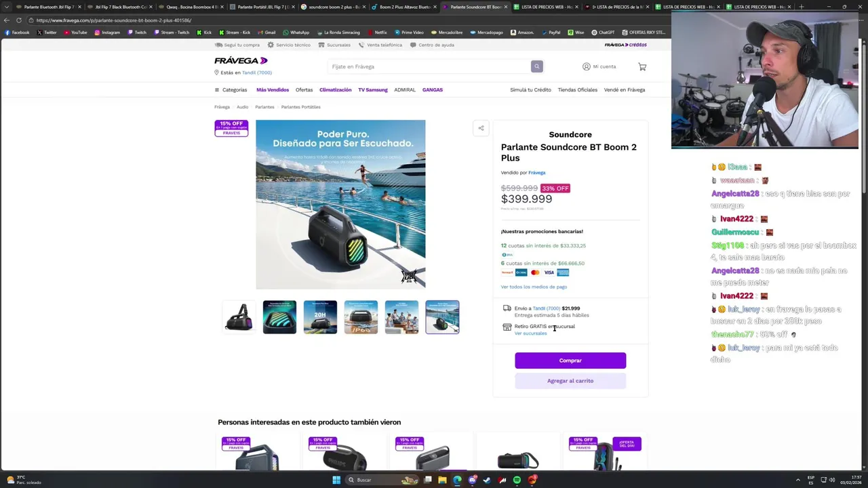Open Spotify from the taskbar
The width and height of the screenshot is (868, 488).
click(517, 480)
